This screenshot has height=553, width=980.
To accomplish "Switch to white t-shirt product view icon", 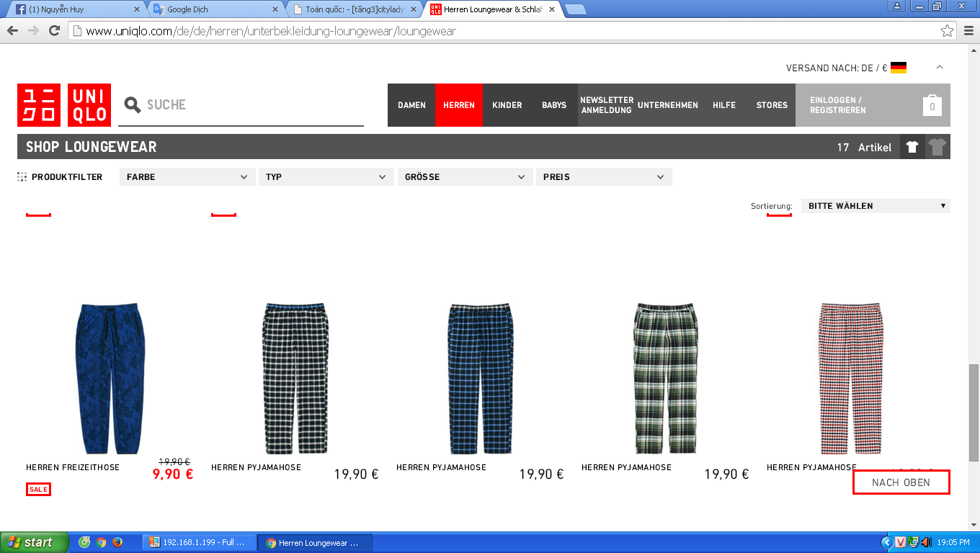I will [x=912, y=147].
